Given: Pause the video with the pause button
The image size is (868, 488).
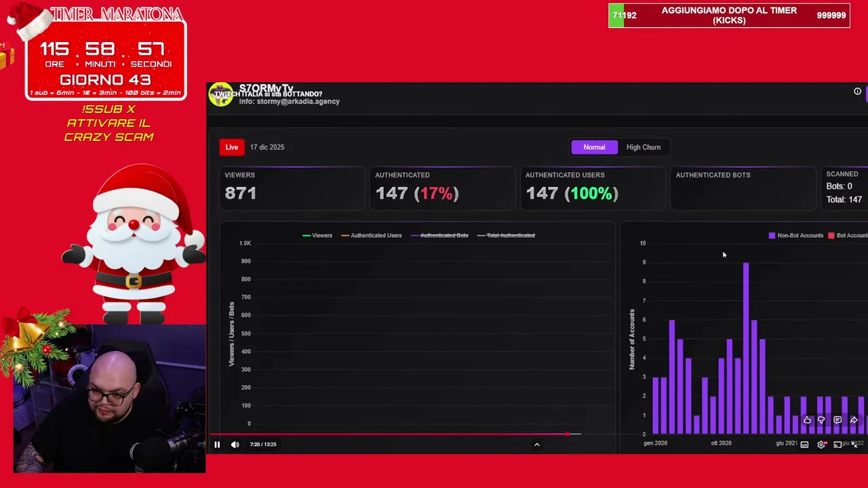Looking at the screenshot, I should point(217,445).
